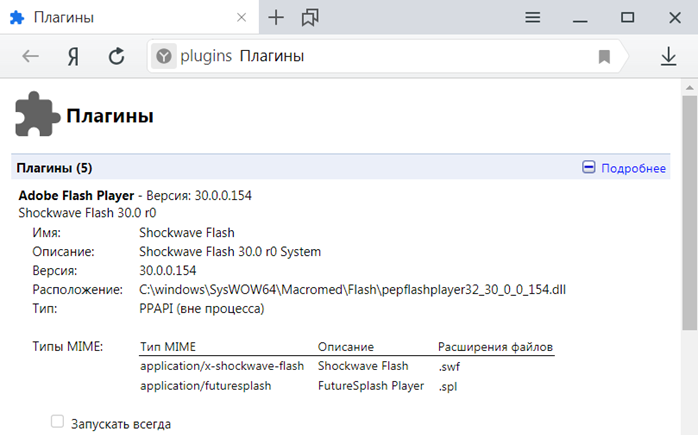Close the Плагины tab
Image resolution: width=698 pixels, height=435 pixels.
click(241, 17)
